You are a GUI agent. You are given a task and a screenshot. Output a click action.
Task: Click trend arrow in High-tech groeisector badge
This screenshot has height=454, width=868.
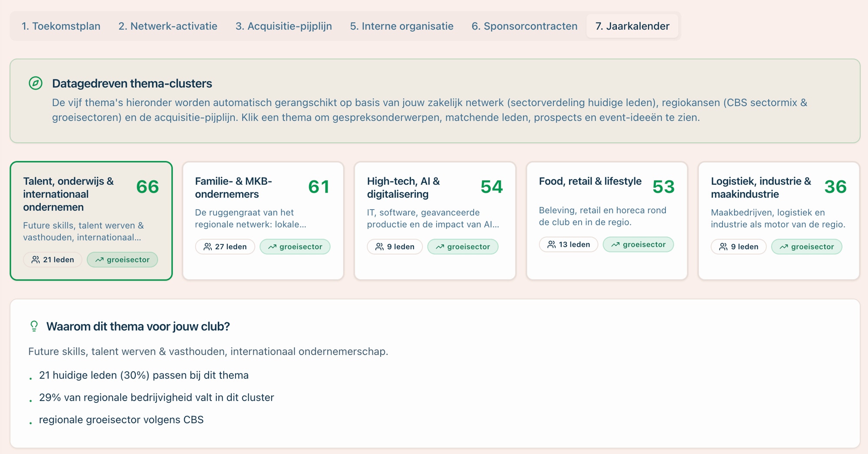440,247
